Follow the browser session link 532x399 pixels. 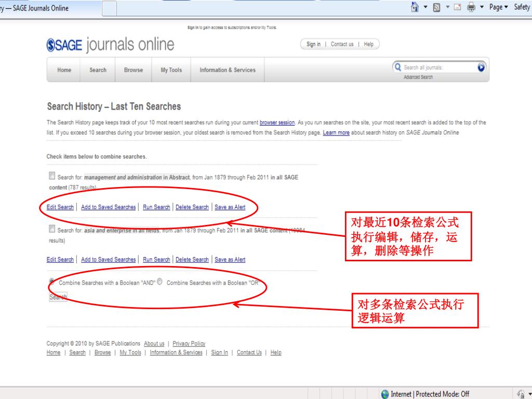coord(277,123)
